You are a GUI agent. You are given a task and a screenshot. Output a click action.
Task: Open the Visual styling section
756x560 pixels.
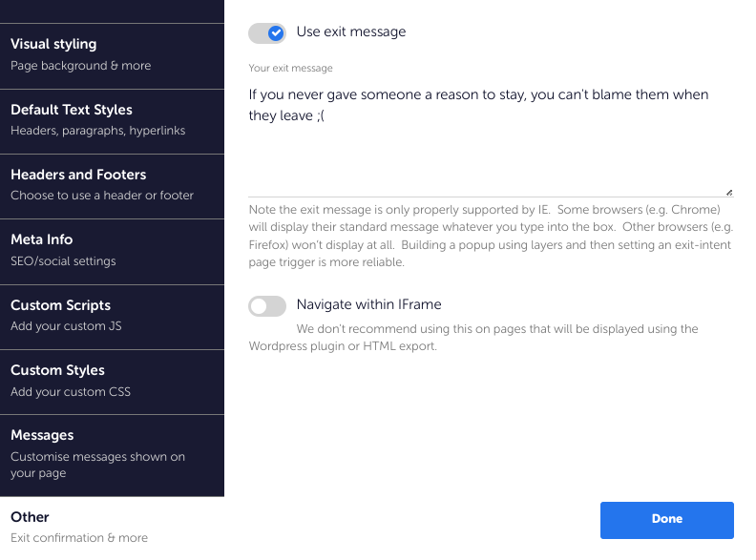pyautogui.click(x=112, y=56)
